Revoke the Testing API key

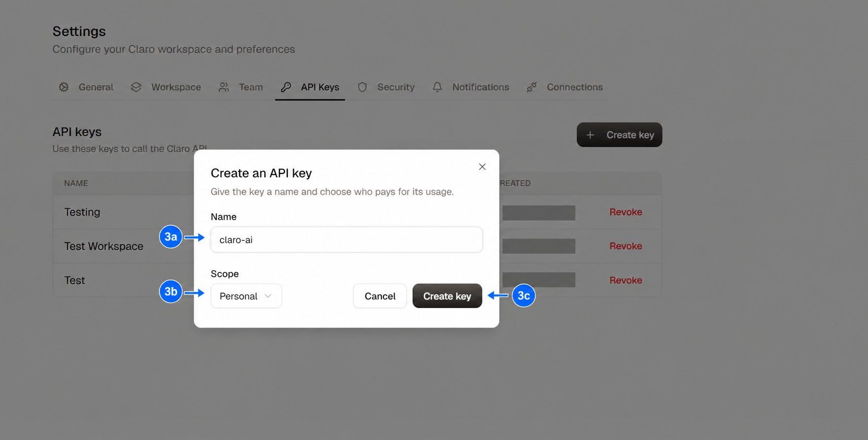626,212
